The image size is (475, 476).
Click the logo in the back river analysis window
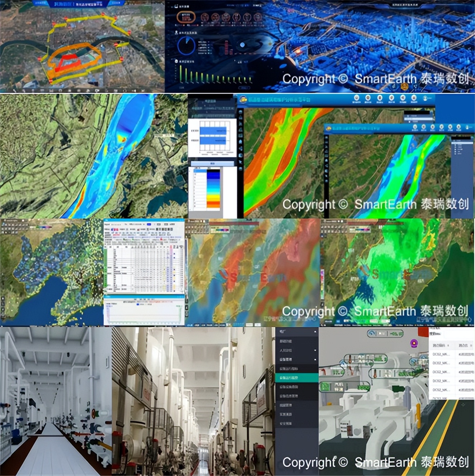coord(243,99)
